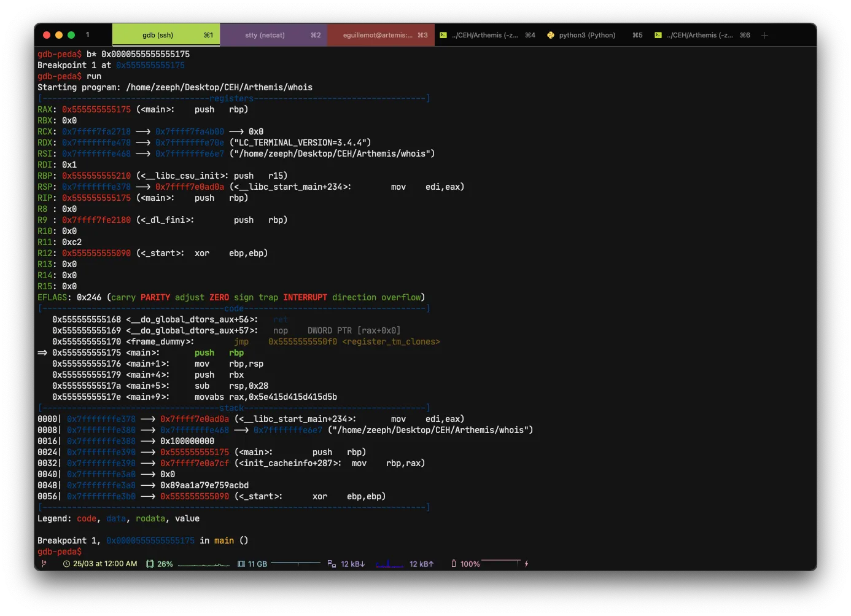
Task: Click the CPU usage graph in status bar
Action: coord(203,564)
